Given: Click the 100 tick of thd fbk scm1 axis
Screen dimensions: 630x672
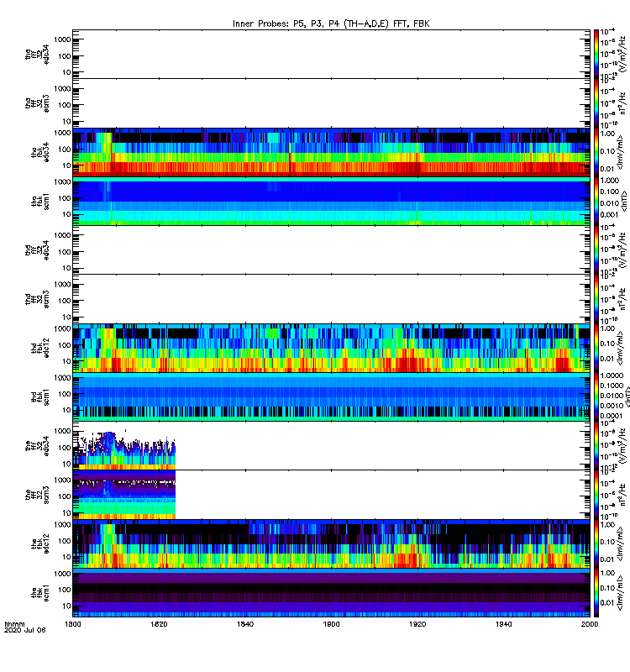Looking at the screenshot, I should point(65,394).
